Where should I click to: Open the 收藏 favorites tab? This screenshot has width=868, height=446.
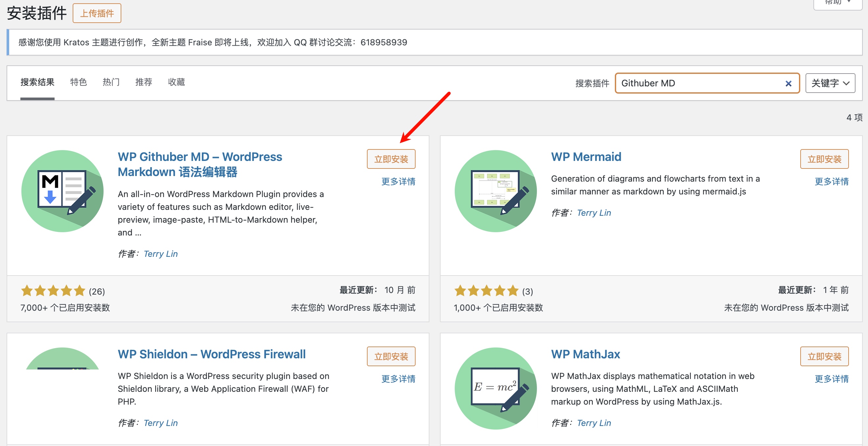[x=177, y=82]
